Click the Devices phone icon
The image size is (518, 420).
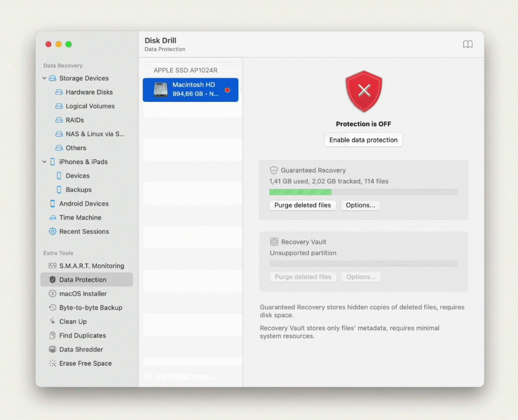(59, 176)
